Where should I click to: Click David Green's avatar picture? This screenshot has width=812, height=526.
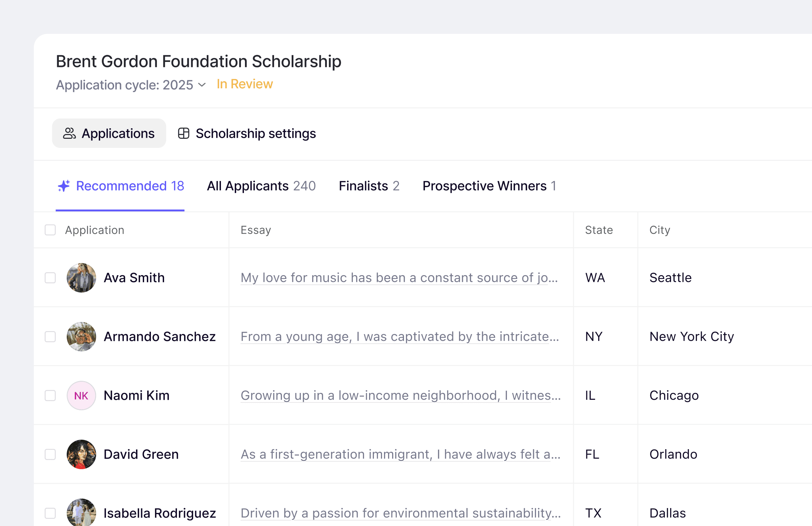81,454
